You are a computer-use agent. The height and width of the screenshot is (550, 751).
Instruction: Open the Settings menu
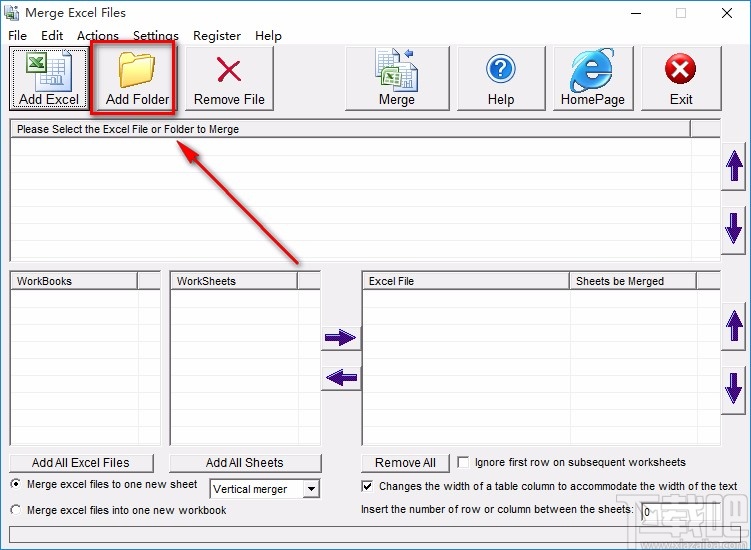156,36
